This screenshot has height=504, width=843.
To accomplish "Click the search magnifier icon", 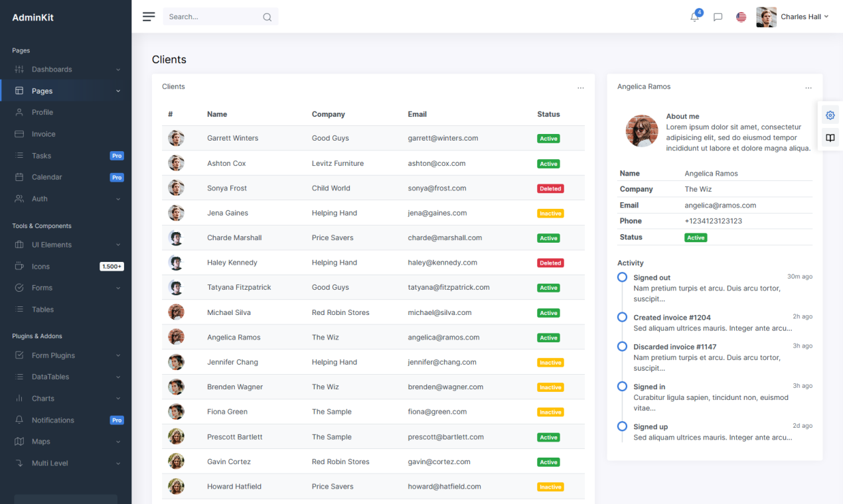I will point(267,17).
